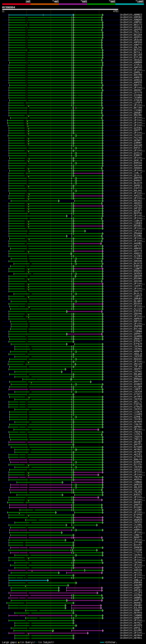Viewport: 146px width, 644px height.
Task: Click hit name UniRef100_Q9LZ41
Action: point(131,48)
